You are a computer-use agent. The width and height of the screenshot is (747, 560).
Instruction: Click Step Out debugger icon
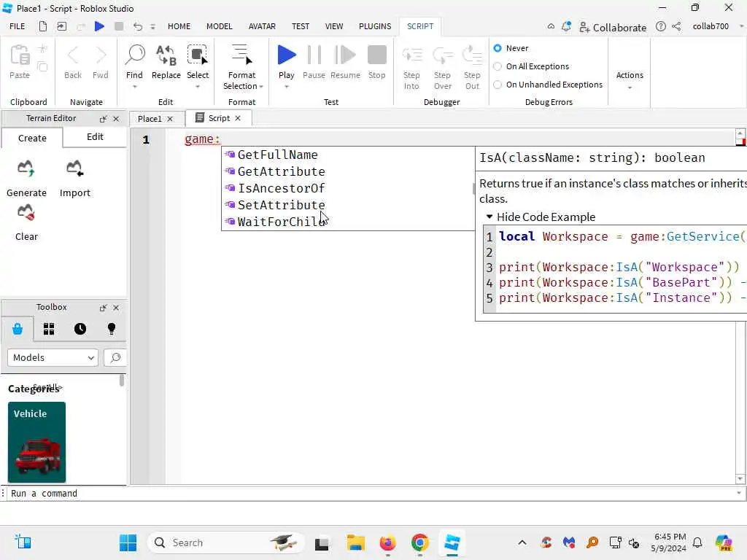tap(472, 55)
